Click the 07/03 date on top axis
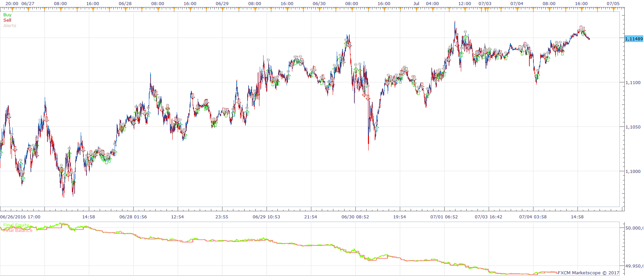The width and height of the screenshot is (644, 276). pyautogui.click(x=485, y=4)
